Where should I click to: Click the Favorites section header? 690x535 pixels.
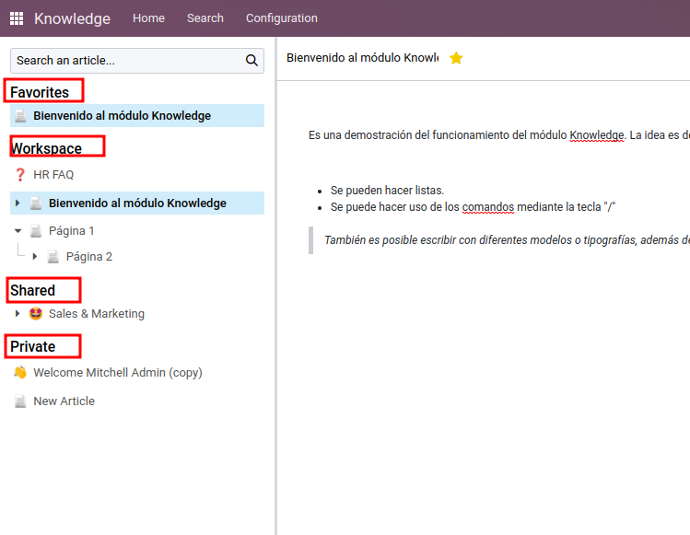point(40,92)
